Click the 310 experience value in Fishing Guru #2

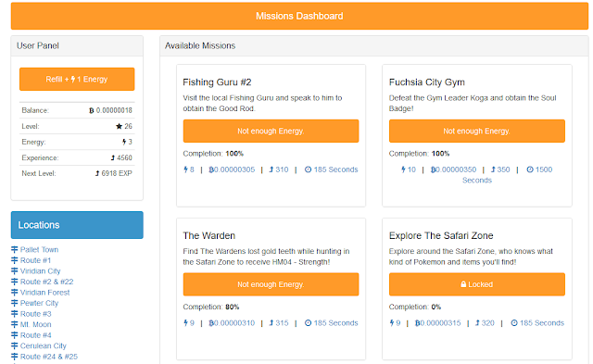pos(282,169)
